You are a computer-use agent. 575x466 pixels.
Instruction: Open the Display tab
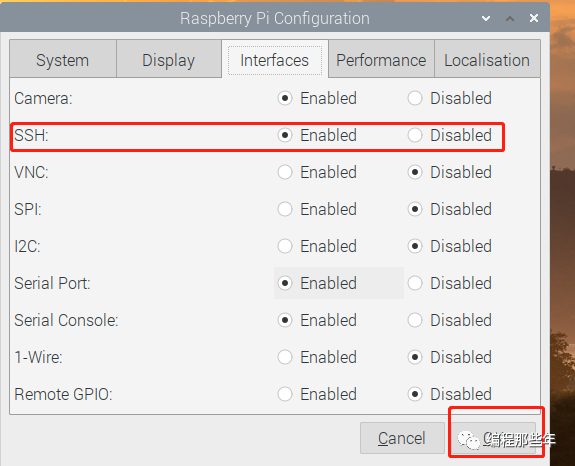tap(169, 60)
